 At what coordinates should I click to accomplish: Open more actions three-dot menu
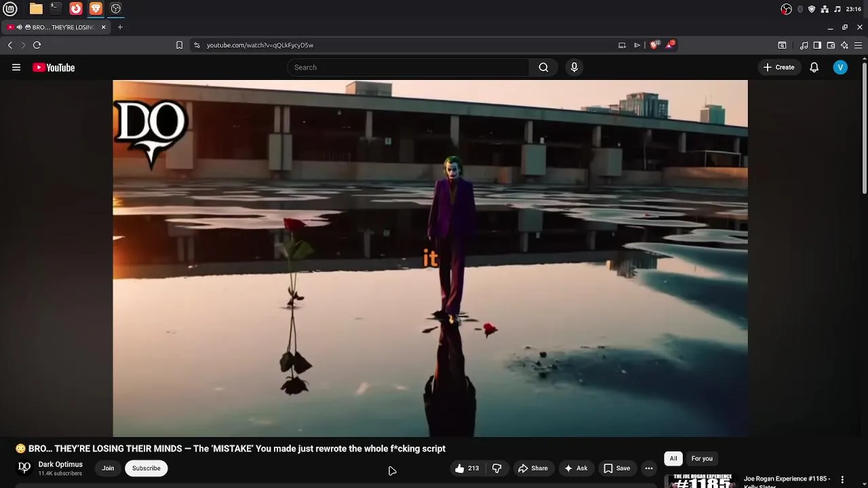pos(649,468)
